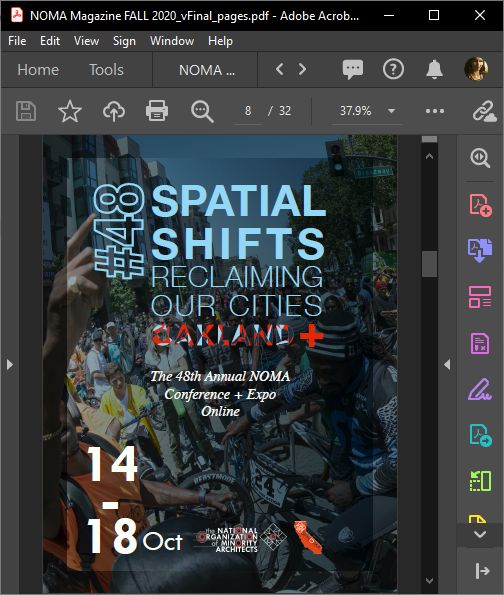Open the Edit menu
504x595 pixels.
[50, 41]
